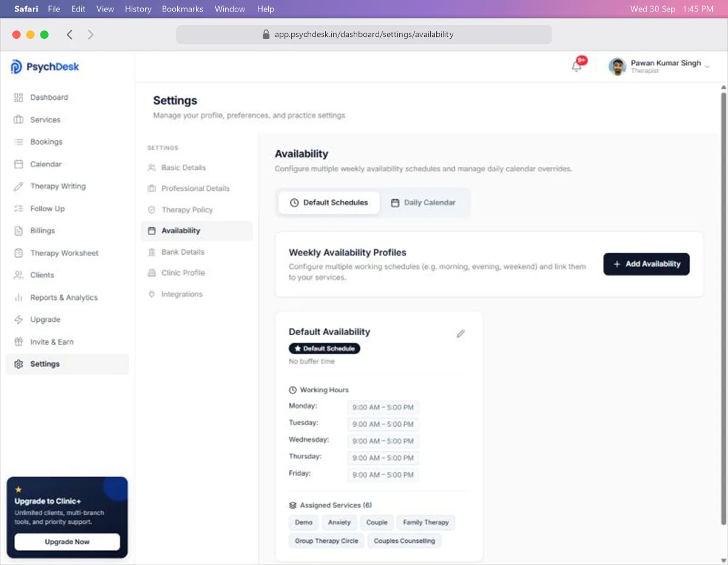Click the Upgrade lightning icon
728x565 pixels.
pyautogui.click(x=18, y=319)
